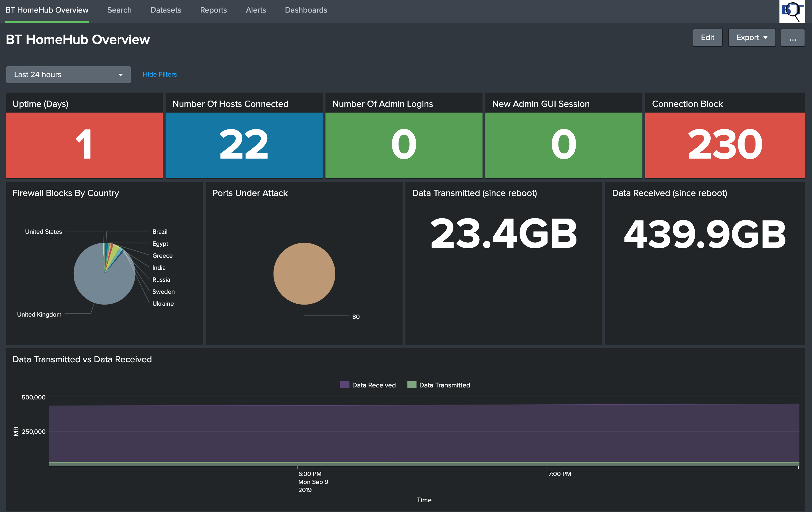The image size is (812, 512).
Task: Click the Firewall Blocks By Country panel title
Action: point(66,193)
